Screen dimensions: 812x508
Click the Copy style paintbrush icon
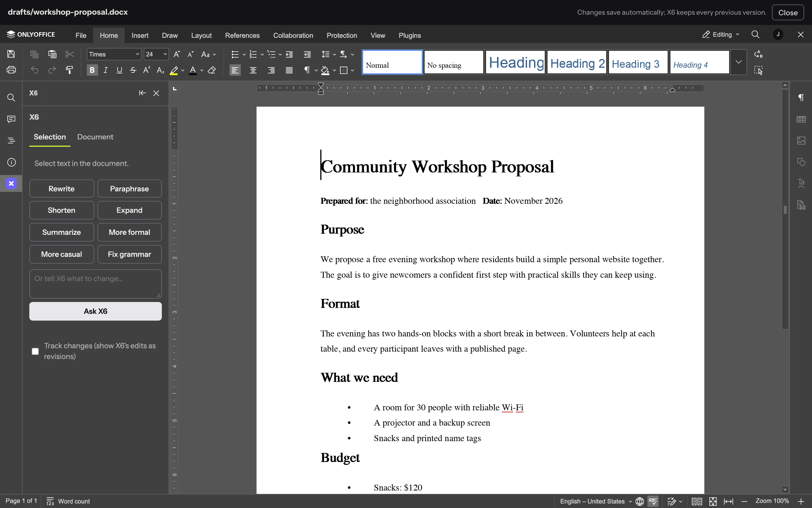pos(69,70)
